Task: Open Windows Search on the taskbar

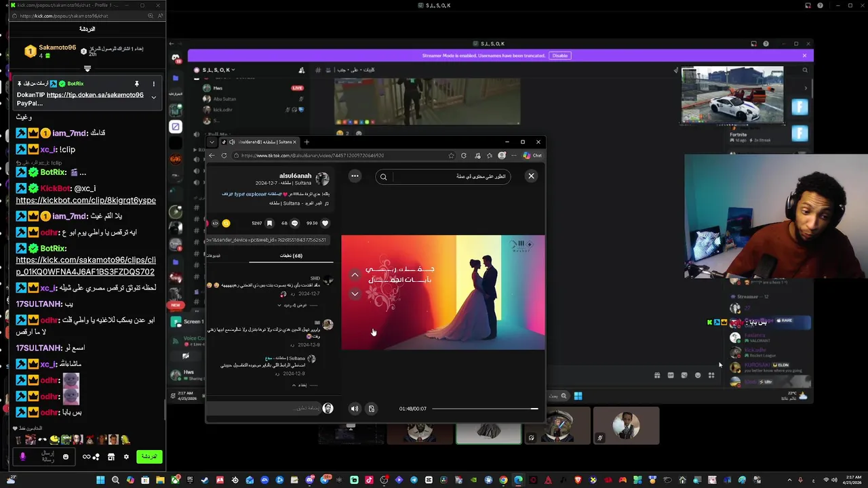Action: (x=115, y=480)
